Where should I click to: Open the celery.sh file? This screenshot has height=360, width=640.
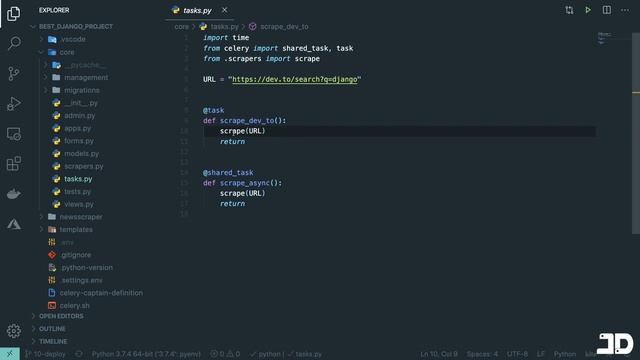pos(74,305)
